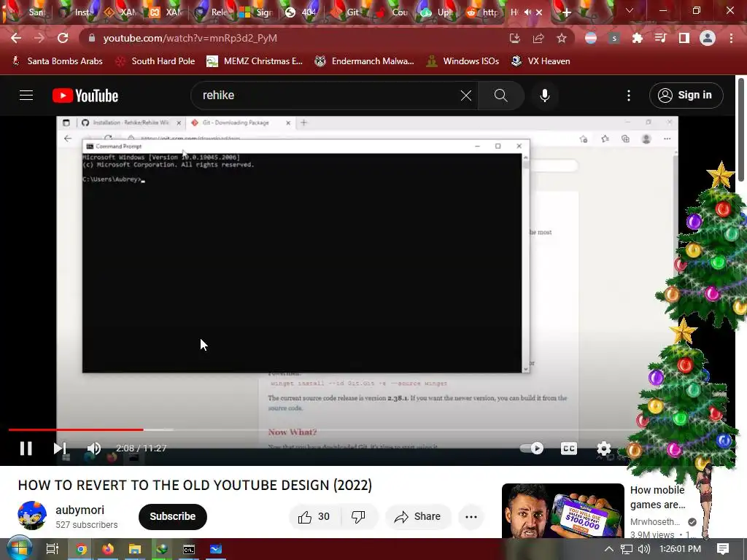Open the 'VX Heaven' bookmark
The image size is (747, 560).
[x=541, y=61]
